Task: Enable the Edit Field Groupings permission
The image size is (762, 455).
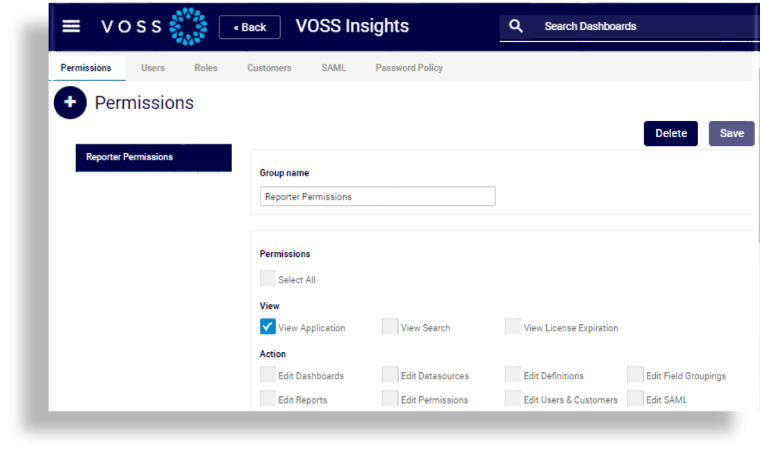Action: (x=635, y=375)
